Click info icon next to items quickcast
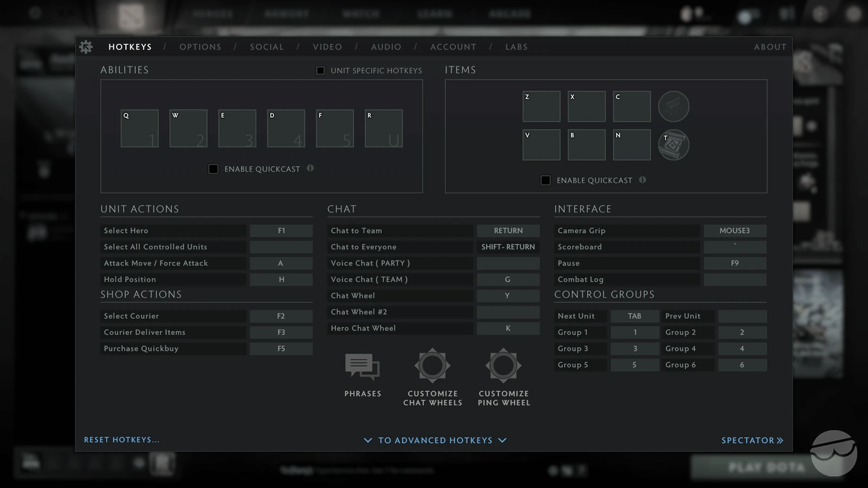The width and height of the screenshot is (868, 488). (x=642, y=179)
